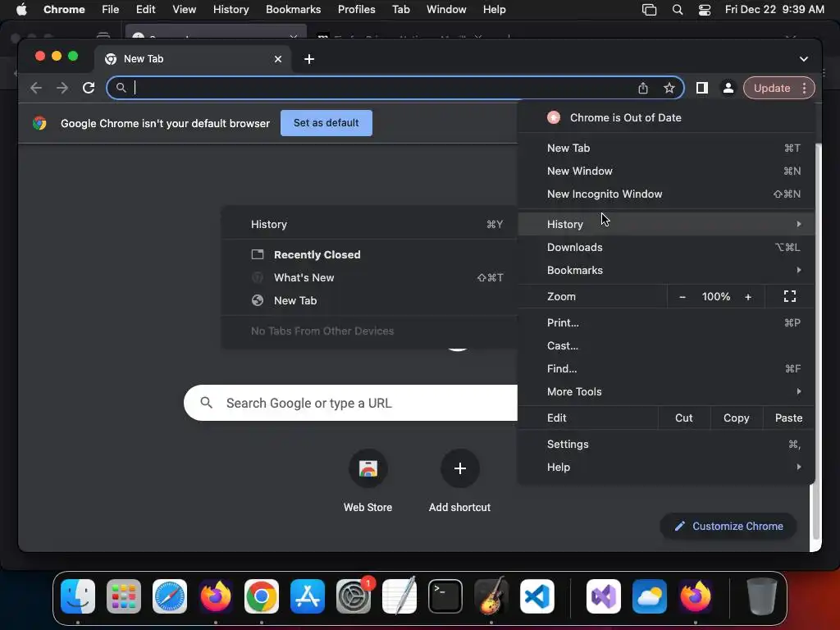
Task: Open TextEdit from the dock
Action: (x=399, y=596)
